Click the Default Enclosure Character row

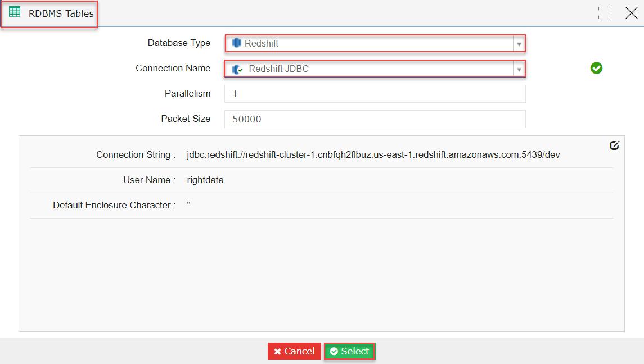[x=112, y=205]
